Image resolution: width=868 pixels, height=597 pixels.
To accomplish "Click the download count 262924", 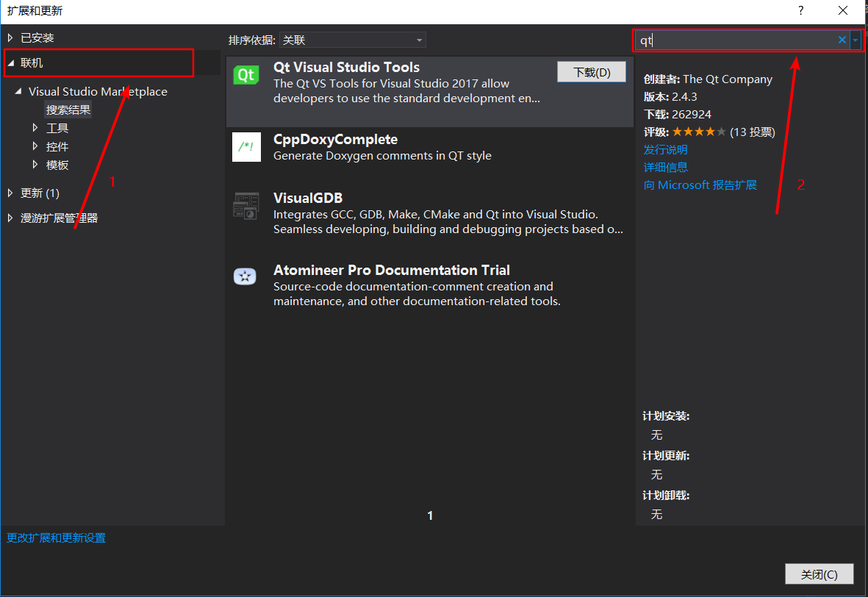I will click(x=692, y=115).
